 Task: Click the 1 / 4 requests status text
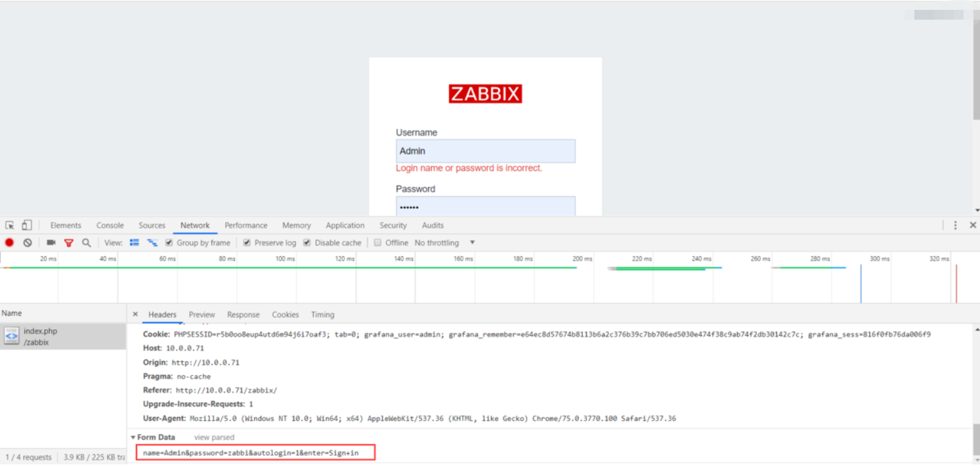28,457
